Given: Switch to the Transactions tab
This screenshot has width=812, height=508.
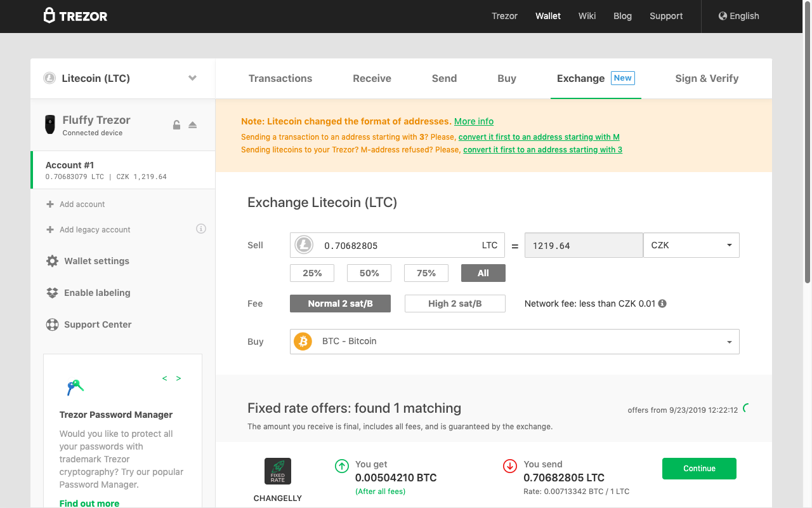Looking at the screenshot, I should tap(280, 79).
